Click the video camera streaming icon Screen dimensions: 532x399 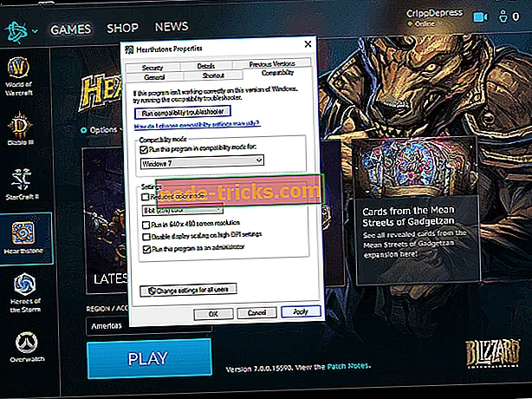[480, 16]
